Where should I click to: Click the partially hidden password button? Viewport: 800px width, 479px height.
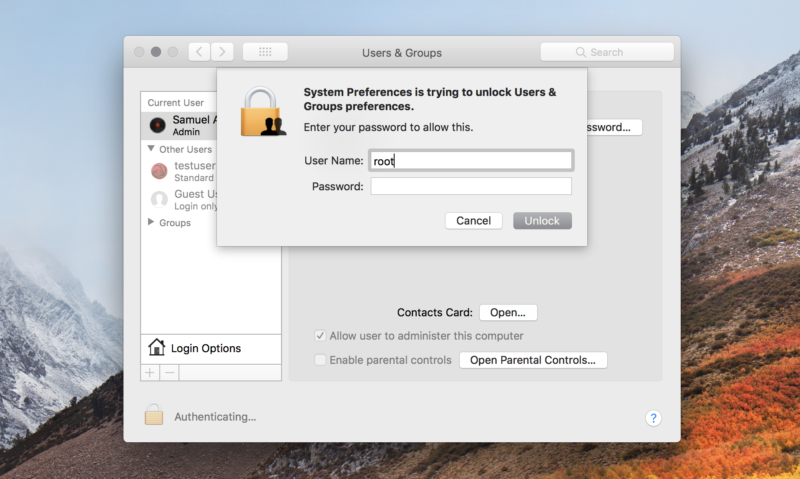click(614, 127)
